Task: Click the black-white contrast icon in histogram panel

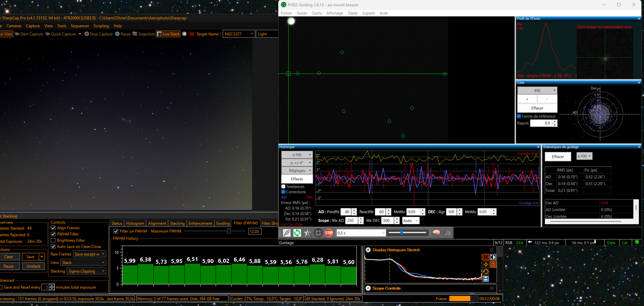Action: click(493, 257)
